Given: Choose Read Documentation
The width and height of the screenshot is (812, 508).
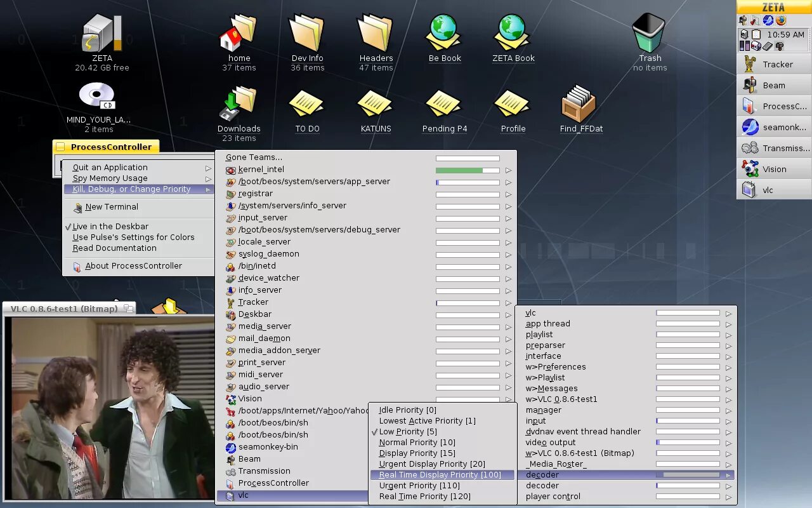Looking at the screenshot, I should (138, 248).
